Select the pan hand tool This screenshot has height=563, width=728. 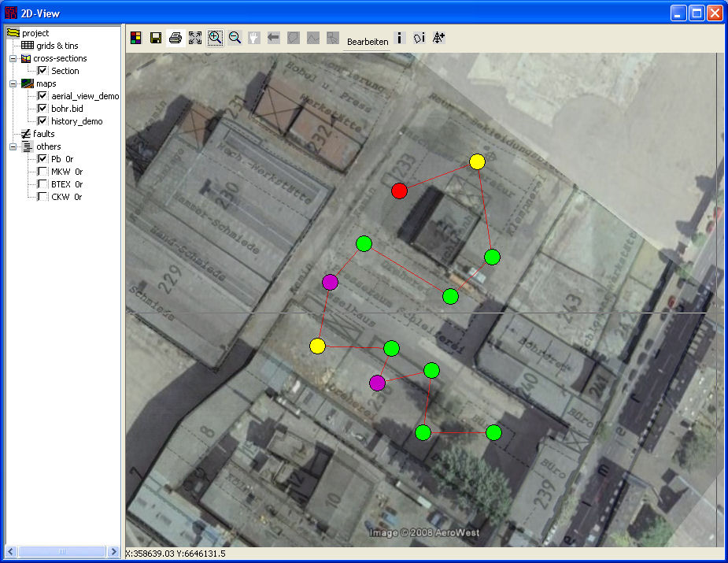254,38
